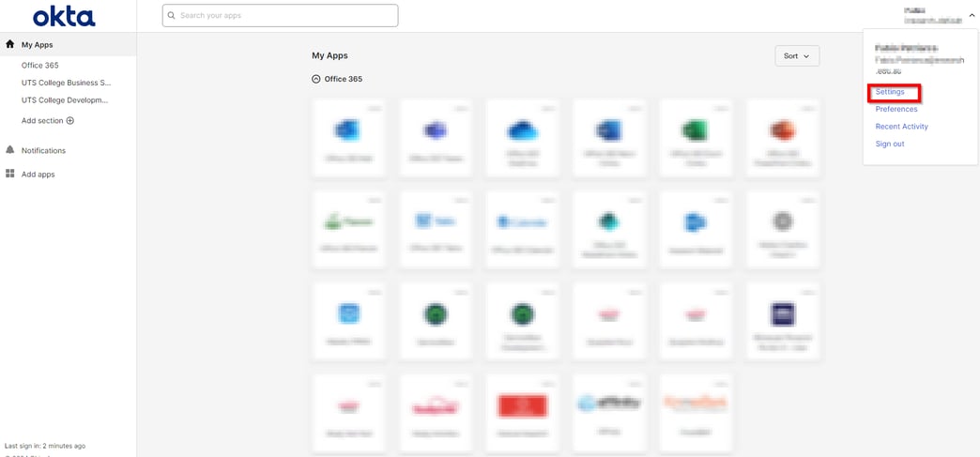Launch the purple Teams app tile
The width and height of the screenshot is (980, 457).
(x=436, y=137)
